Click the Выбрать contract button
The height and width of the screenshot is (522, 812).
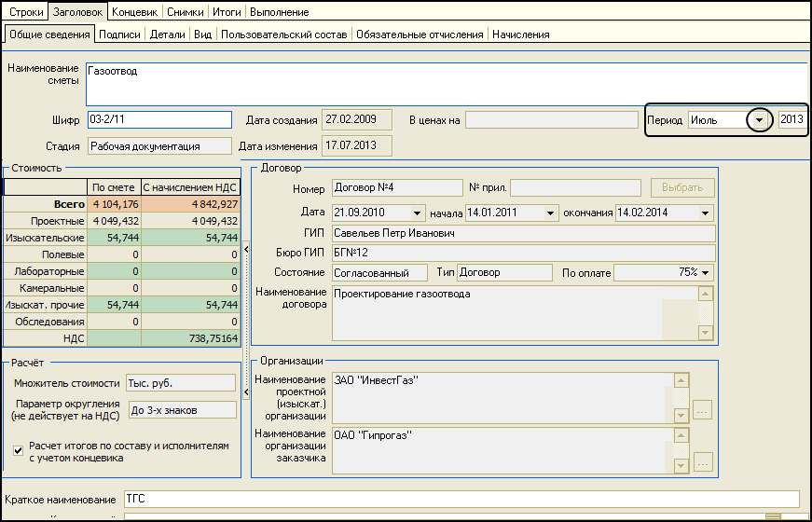click(x=682, y=187)
